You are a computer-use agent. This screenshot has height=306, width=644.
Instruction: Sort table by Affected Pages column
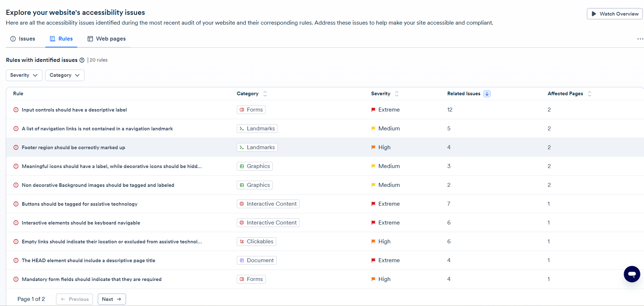coord(590,94)
